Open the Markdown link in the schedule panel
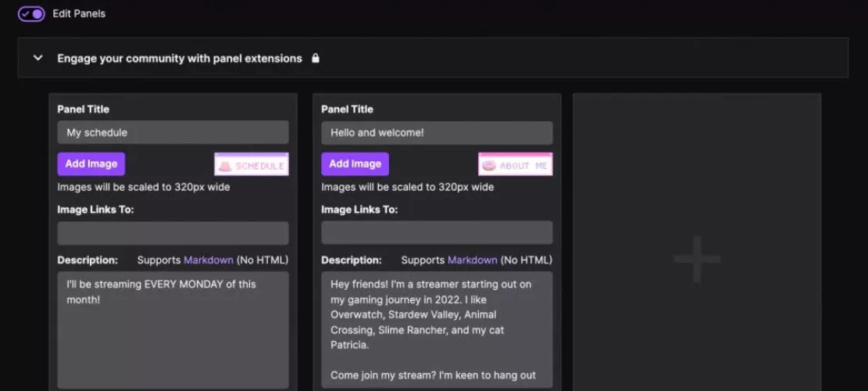Screen dimensions: 868x391 pyautogui.click(x=208, y=260)
